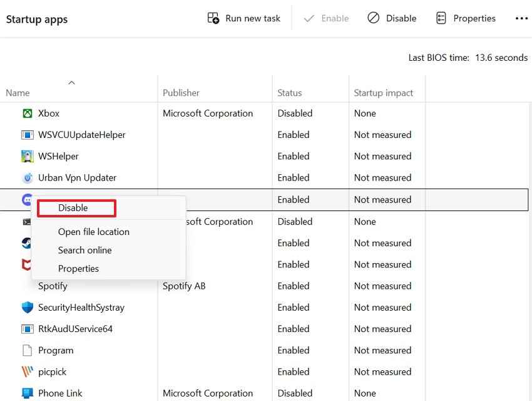The image size is (532, 401).
Task: Click the WSVCUUpdateHelper icon
Action: [x=27, y=135]
